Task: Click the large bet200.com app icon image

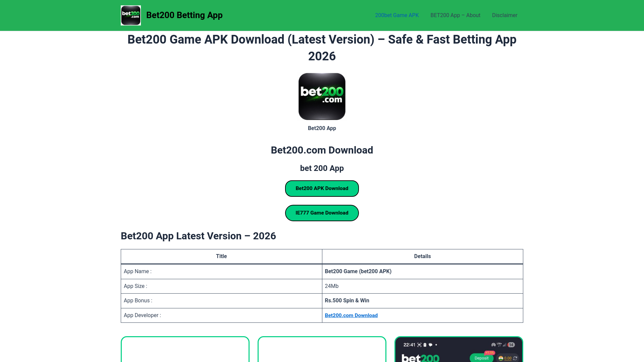Action: click(322, 97)
